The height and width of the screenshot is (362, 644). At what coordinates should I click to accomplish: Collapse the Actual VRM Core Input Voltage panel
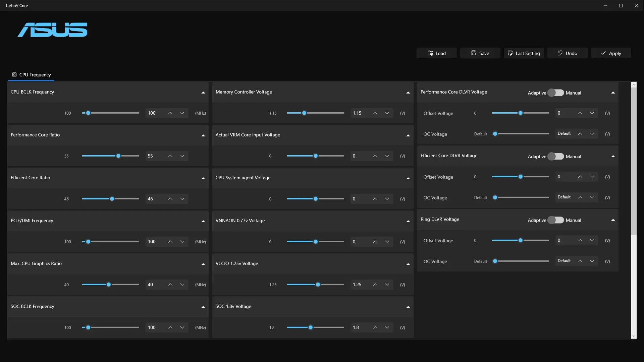point(408,135)
